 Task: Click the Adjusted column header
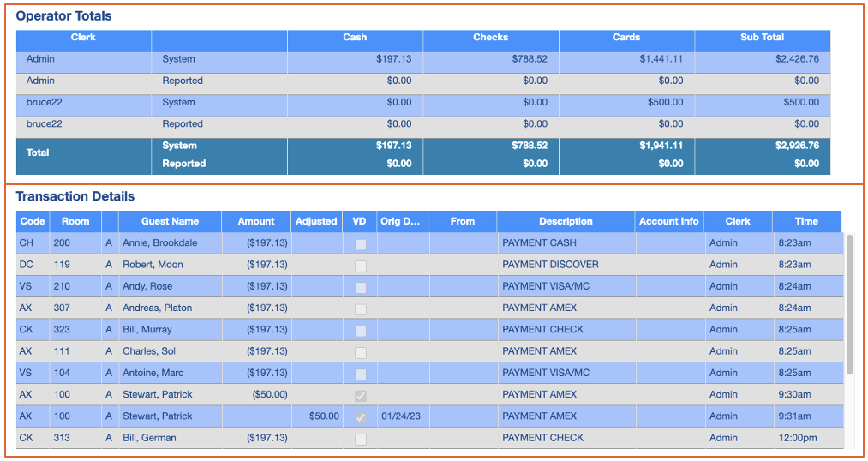pos(316,221)
